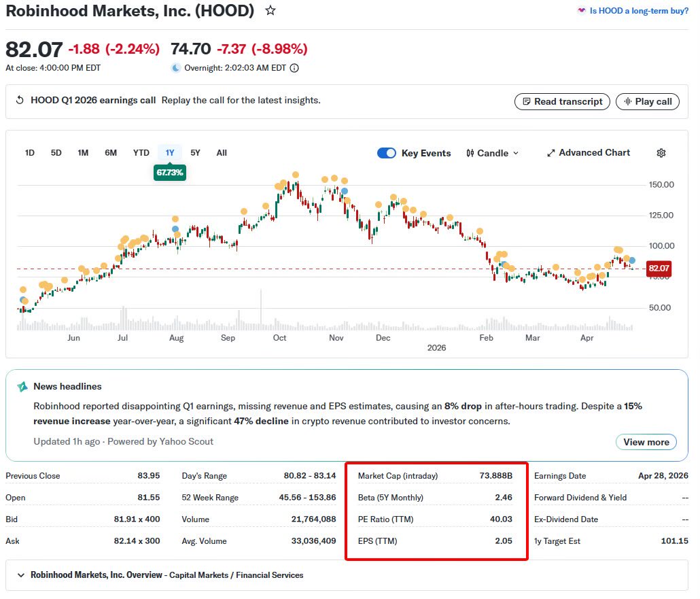Select the All time range
The image size is (700, 599).
click(x=222, y=153)
